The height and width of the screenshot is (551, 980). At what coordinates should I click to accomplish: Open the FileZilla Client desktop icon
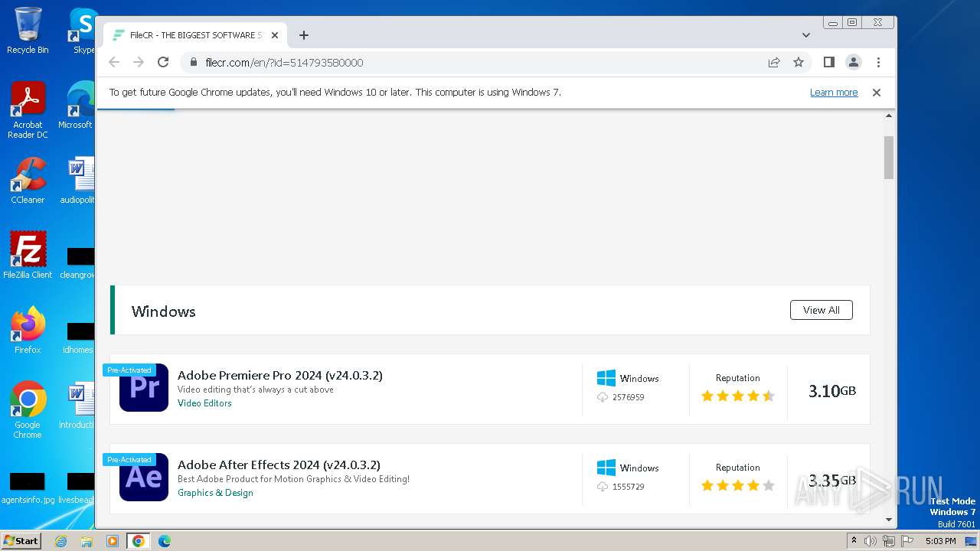pos(28,256)
